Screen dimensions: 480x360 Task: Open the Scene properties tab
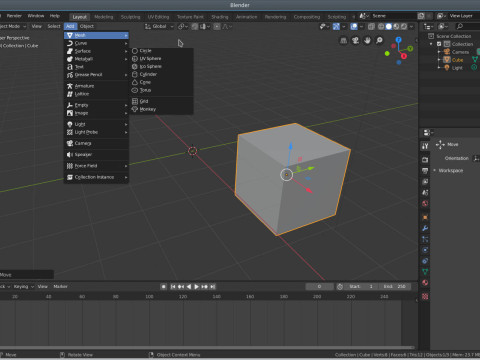click(x=425, y=193)
